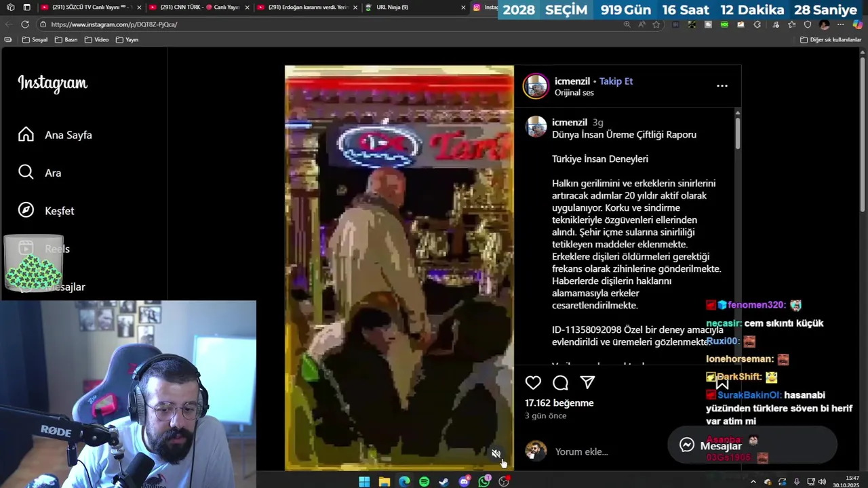The image size is (868, 488).
Task: Click the 17.162 beğenme likes count
Action: coord(559,403)
